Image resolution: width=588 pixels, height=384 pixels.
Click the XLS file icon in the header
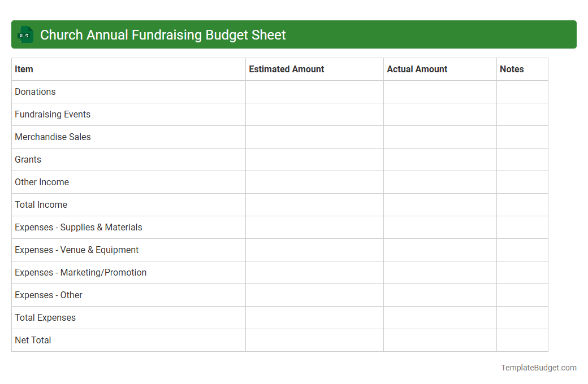[x=25, y=34]
